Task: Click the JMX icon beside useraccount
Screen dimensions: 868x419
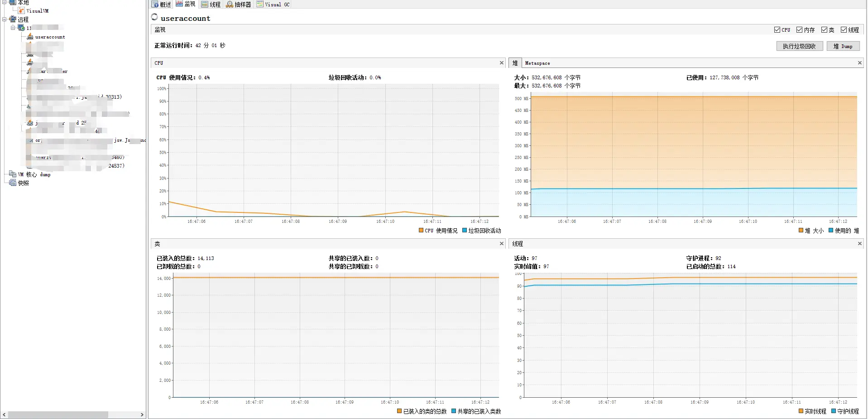Action: [30, 36]
